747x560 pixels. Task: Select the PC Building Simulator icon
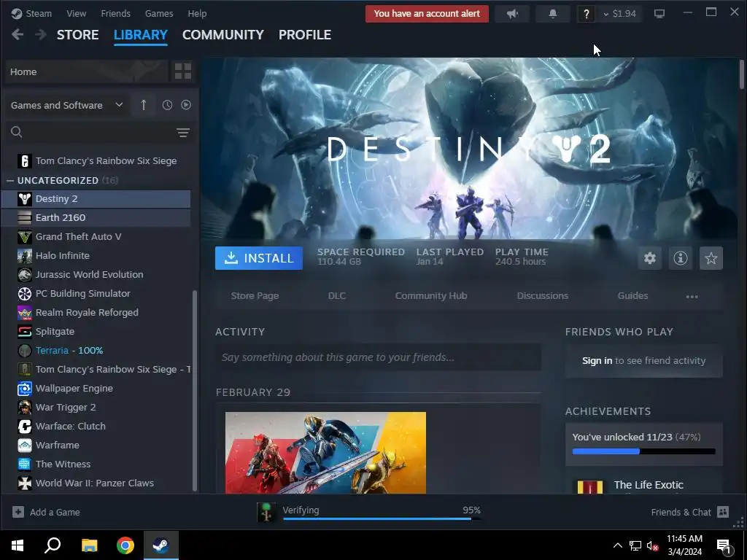(x=25, y=294)
